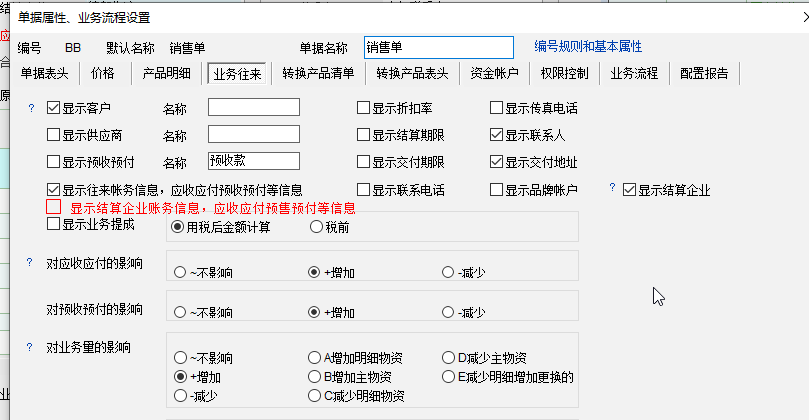Click help icon next to 对应收应付的影响
809x420 pixels.
[x=31, y=262]
